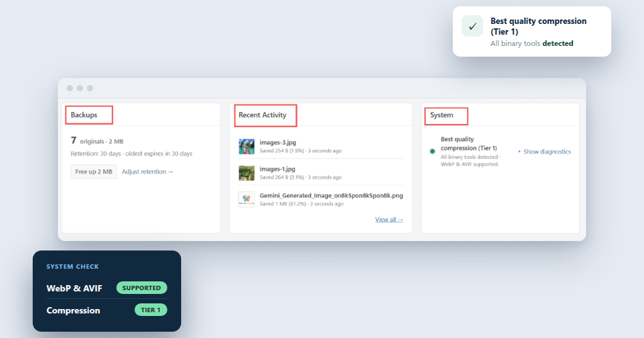Select the images-3.jpg file name
The height and width of the screenshot is (338, 644).
click(277, 142)
